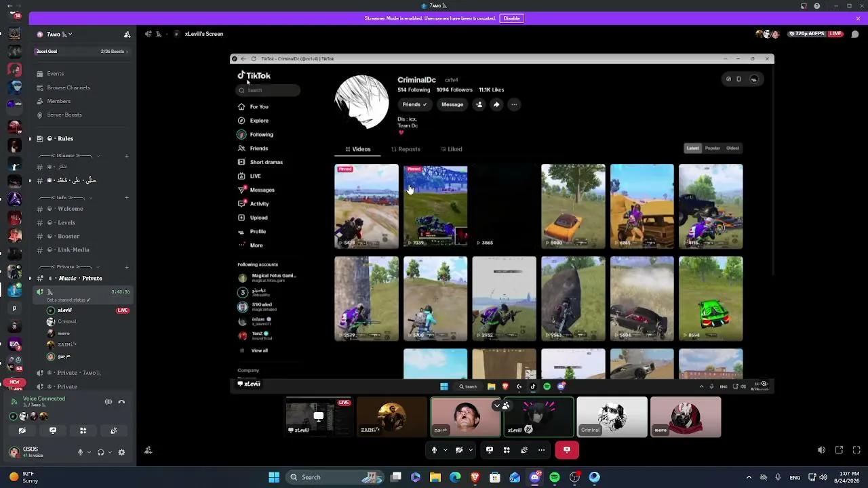The width and height of the screenshot is (868, 488).
Task: Switch to Reposts tab on profile
Action: [406, 149]
